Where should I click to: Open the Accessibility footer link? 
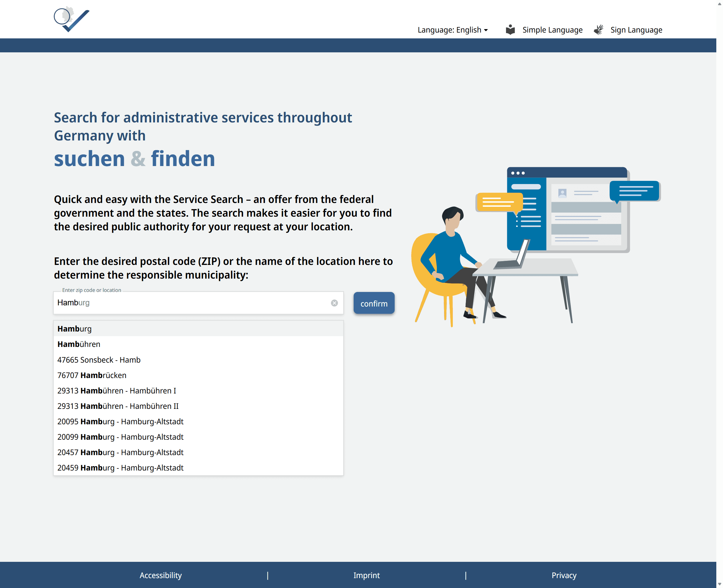click(x=161, y=575)
